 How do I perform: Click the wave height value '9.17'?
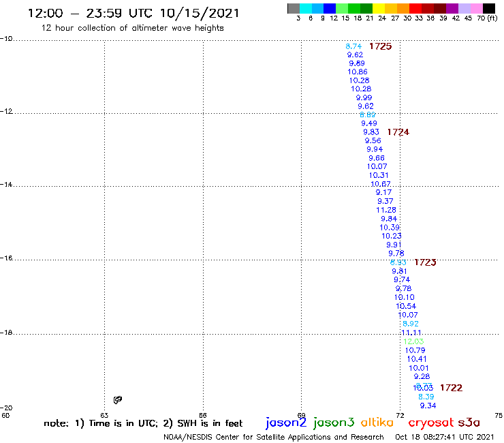(383, 192)
